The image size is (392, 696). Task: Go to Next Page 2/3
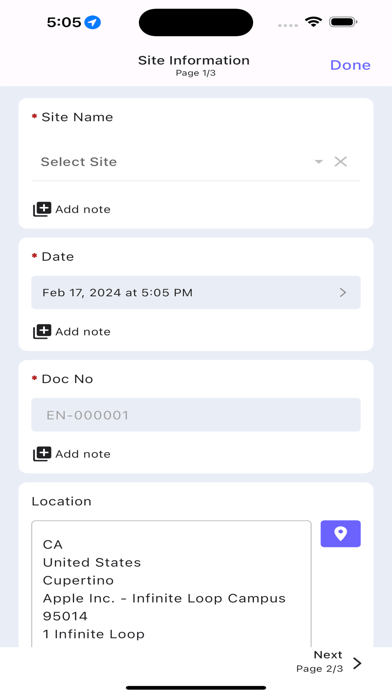tap(329, 661)
